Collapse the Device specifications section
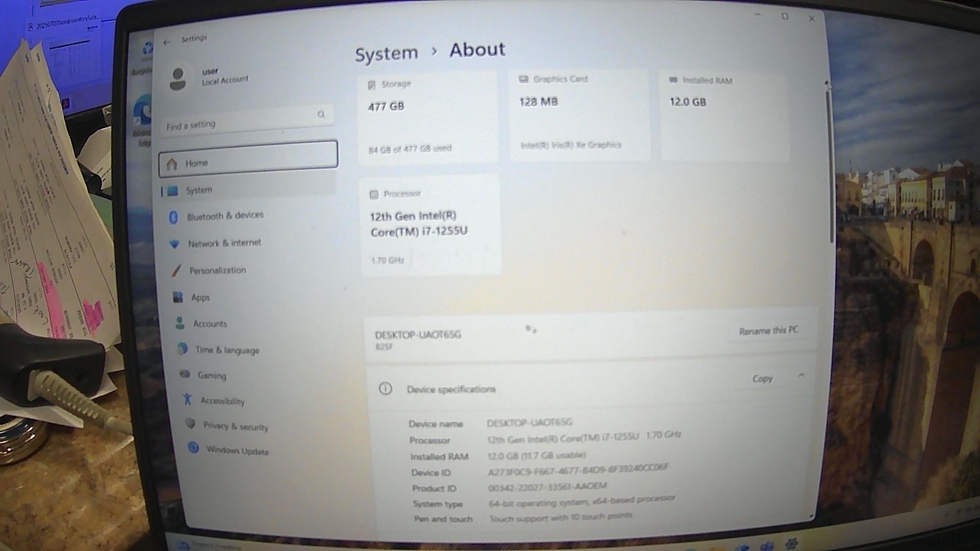 click(801, 375)
